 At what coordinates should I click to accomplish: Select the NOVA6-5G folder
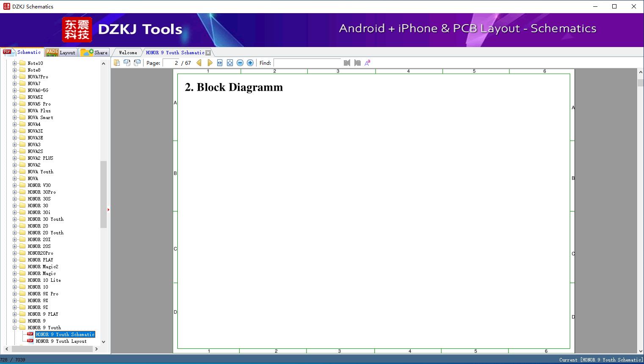pos(38,90)
